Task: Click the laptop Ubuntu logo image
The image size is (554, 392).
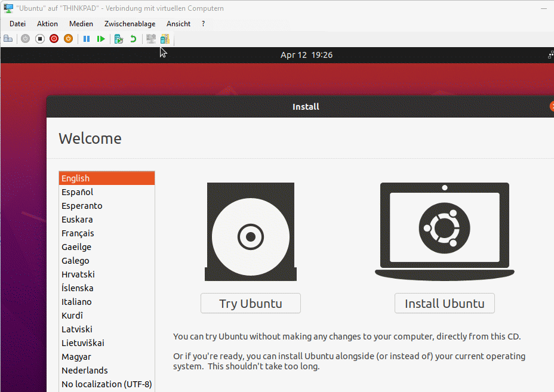Action: point(445,232)
